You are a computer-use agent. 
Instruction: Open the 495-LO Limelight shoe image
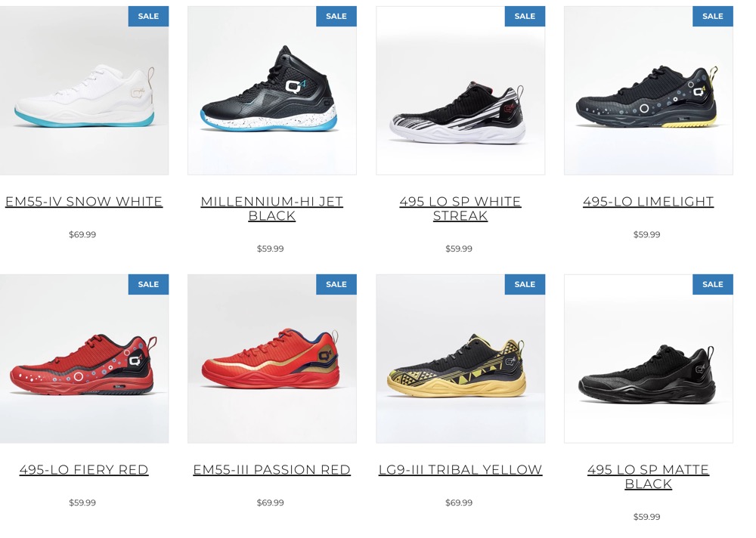(649, 91)
